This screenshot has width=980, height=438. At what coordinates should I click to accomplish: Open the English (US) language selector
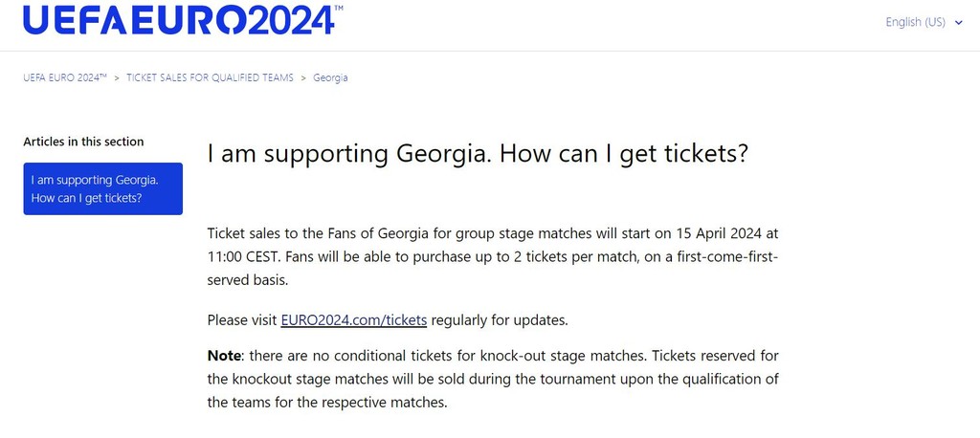924,22
